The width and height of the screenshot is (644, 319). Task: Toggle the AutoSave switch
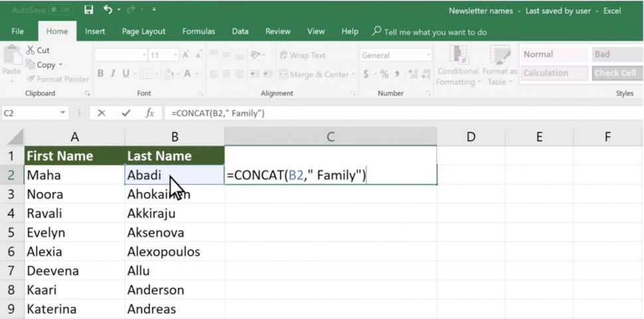click(61, 10)
